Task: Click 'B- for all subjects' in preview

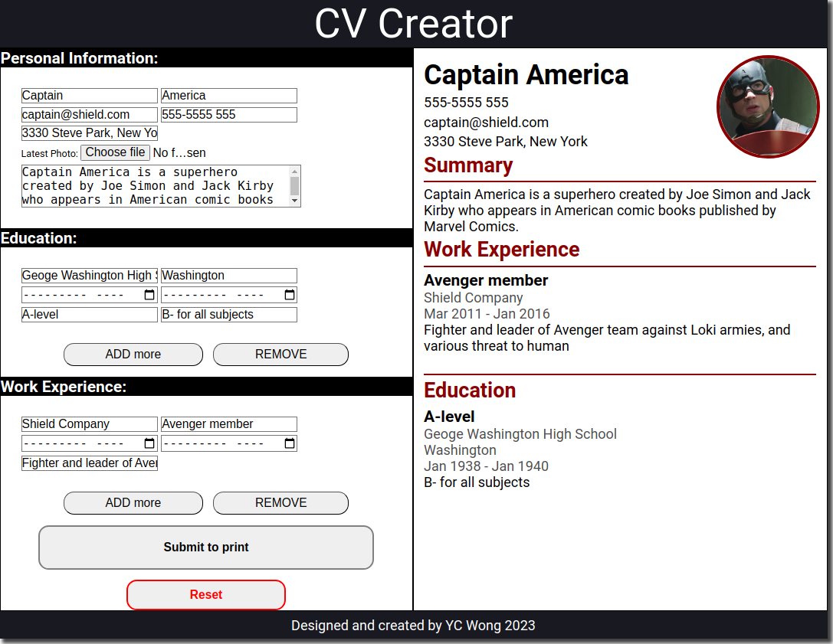Action: click(477, 482)
